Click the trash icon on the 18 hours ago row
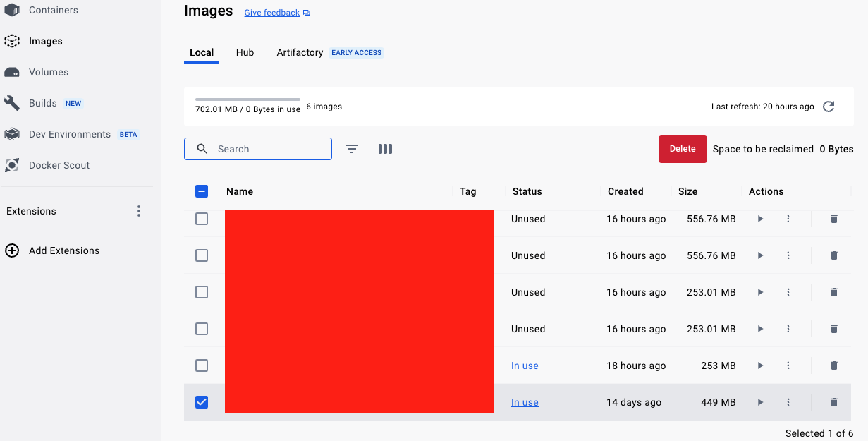Viewport: 868px width, 441px height. click(834, 366)
